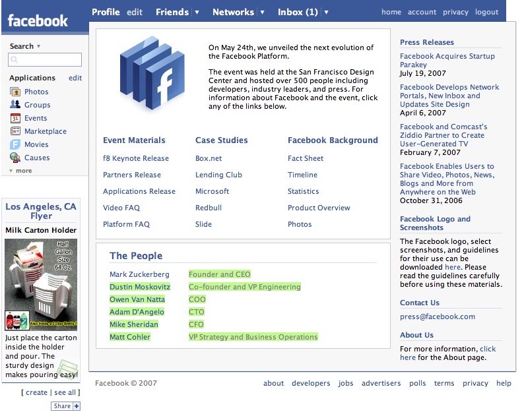
Task: Open the Groups application icon
Action: (15, 104)
